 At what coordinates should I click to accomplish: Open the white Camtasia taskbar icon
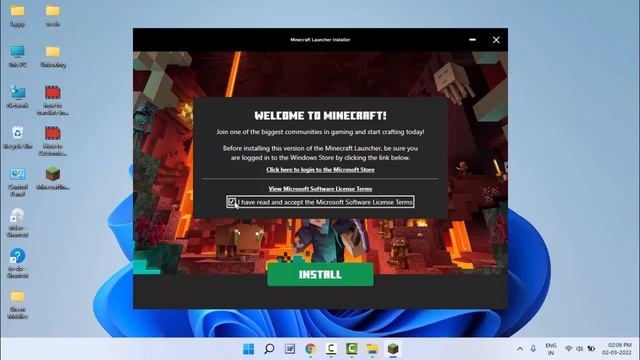(331, 349)
